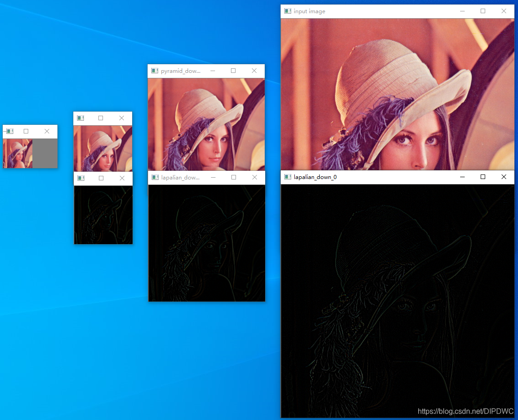Click the app icon of the smallest window with gray area

click(10, 131)
